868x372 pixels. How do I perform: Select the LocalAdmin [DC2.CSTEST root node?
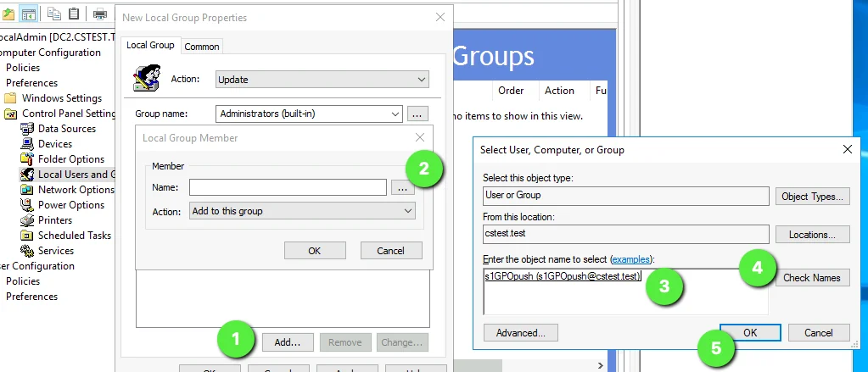[x=57, y=37]
